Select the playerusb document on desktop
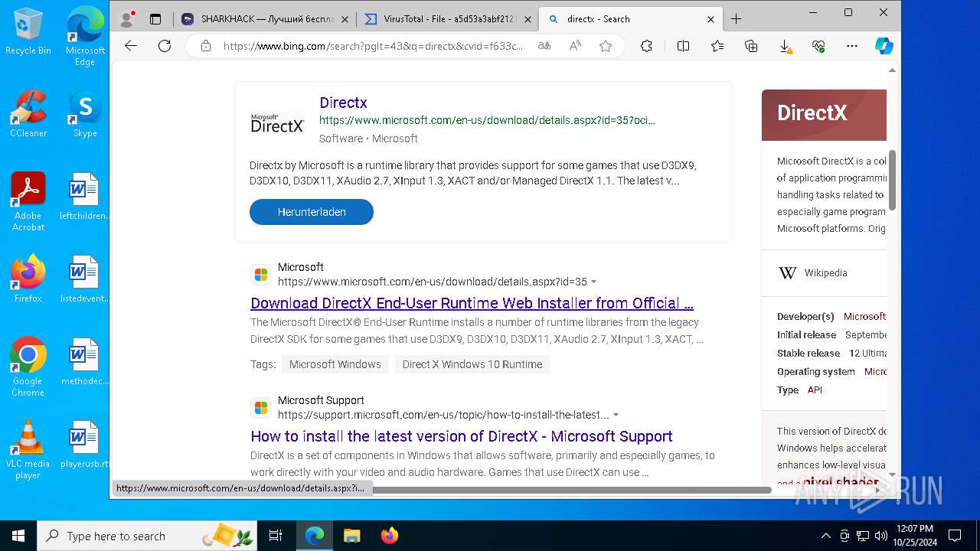The width and height of the screenshot is (980, 551). (84, 445)
